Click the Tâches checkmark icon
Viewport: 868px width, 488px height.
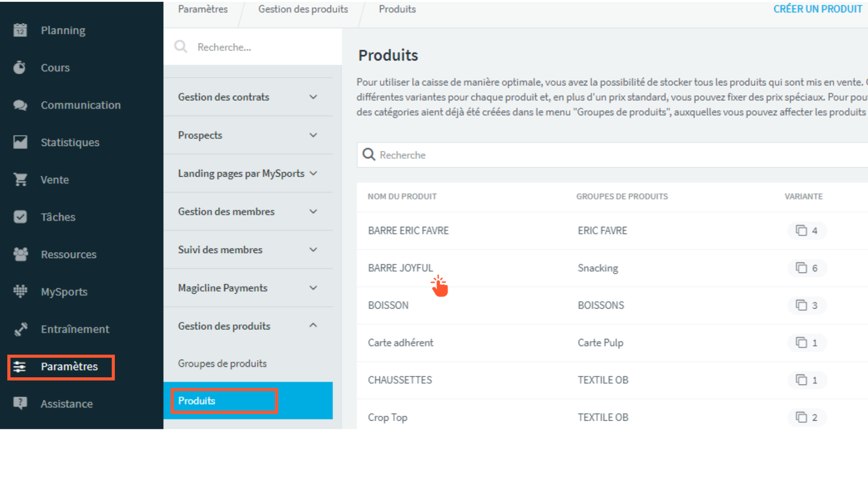20,217
